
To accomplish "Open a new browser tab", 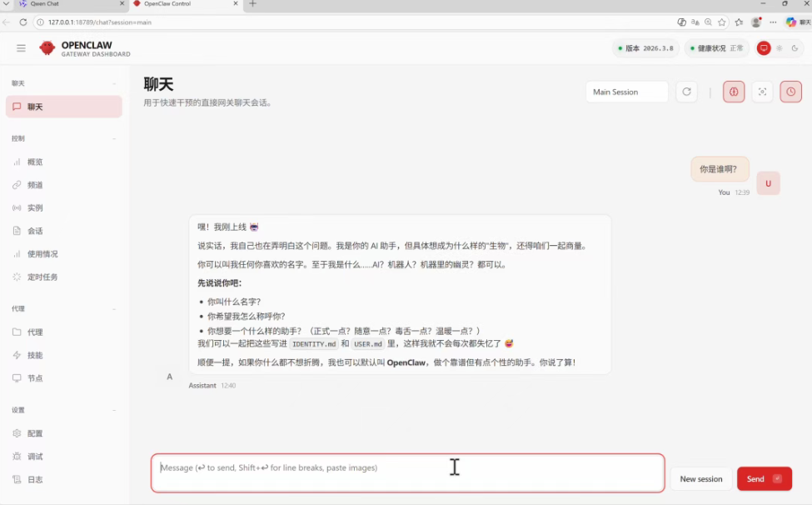I will click(x=252, y=3).
